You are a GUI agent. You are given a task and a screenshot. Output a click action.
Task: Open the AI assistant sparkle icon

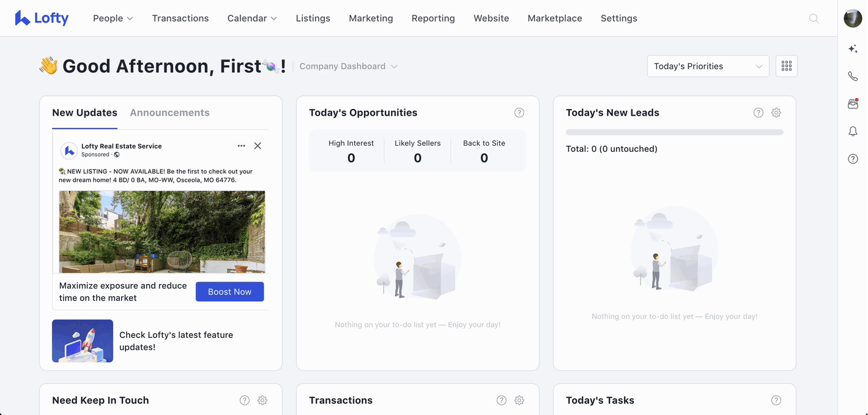(x=853, y=49)
